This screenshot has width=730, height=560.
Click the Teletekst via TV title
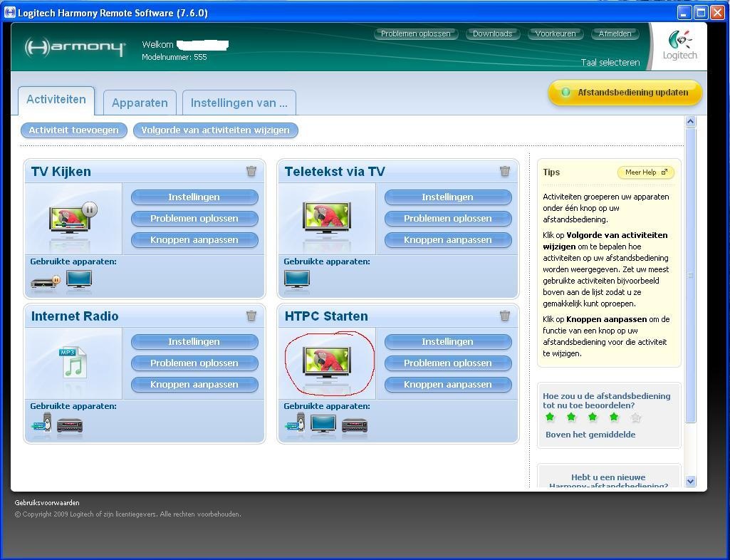(335, 172)
